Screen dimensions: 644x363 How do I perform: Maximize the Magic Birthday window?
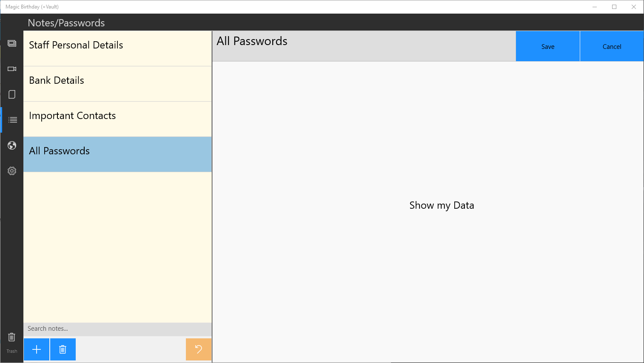614,7
